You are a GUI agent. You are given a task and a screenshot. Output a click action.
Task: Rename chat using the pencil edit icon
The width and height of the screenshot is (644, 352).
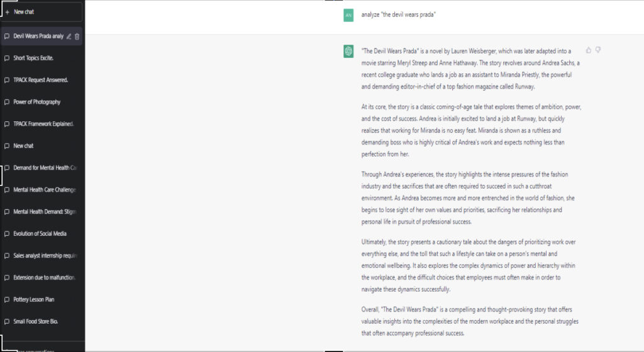(69, 36)
